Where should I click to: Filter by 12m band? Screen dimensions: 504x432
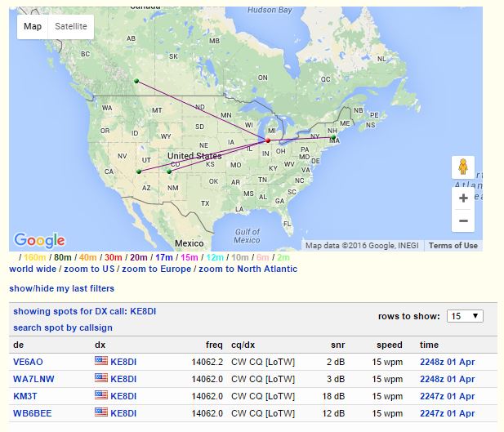point(215,257)
